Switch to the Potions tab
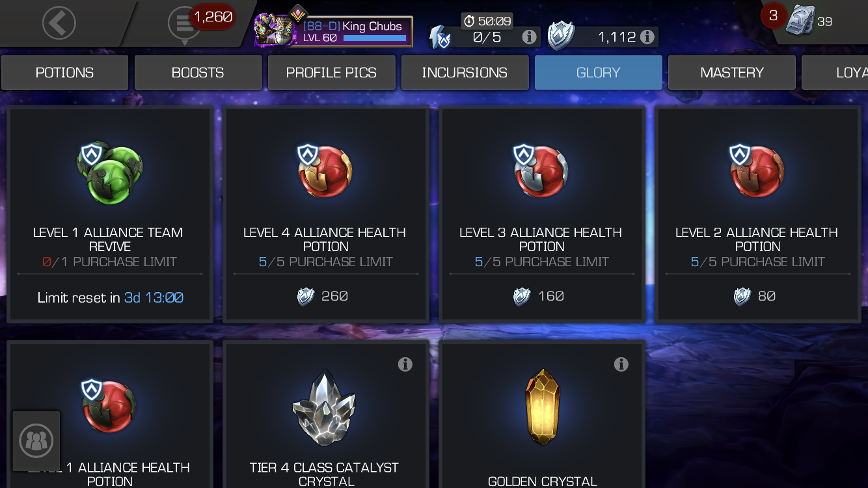868x488 pixels. click(x=64, y=72)
